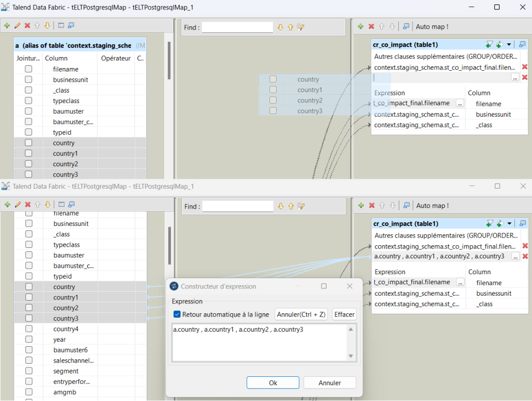Screen dimensions: 532x401
Task: Click the Find input in lower window
Action: point(237,206)
